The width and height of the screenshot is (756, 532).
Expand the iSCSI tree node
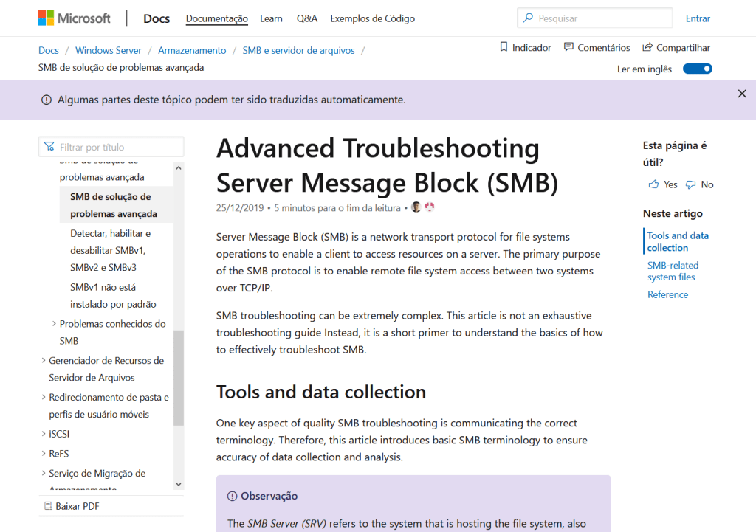(x=44, y=434)
